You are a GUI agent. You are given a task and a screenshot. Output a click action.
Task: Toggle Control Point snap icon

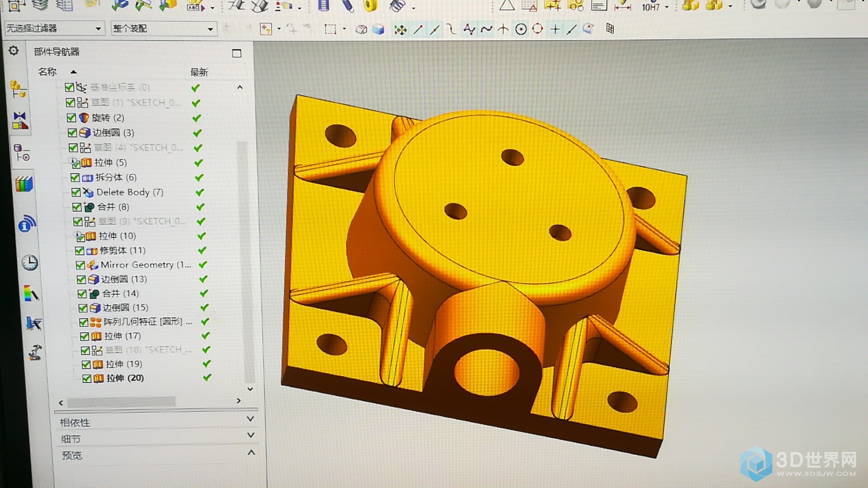(x=451, y=30)
